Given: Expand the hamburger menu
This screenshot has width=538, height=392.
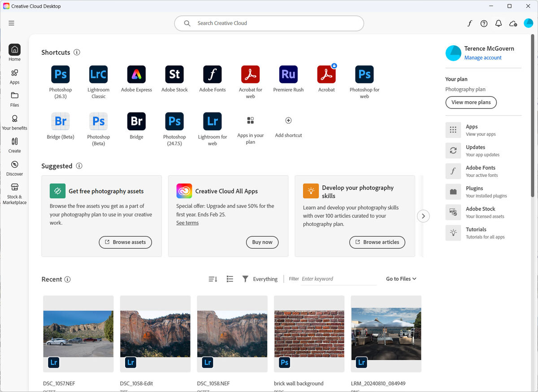Looking at the screenshot, I should [x=11, y=23].
